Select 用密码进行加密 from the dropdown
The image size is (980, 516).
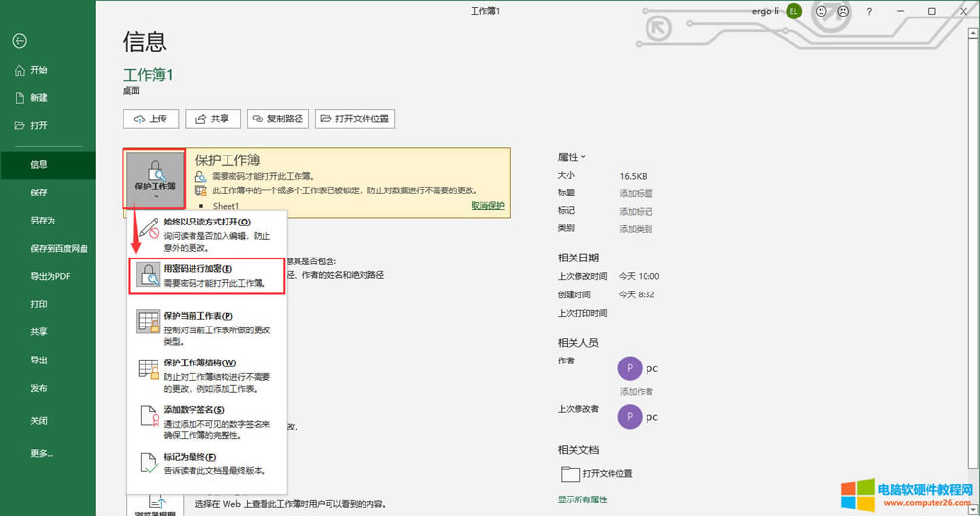pyautogui.click(x=206, y=275)
